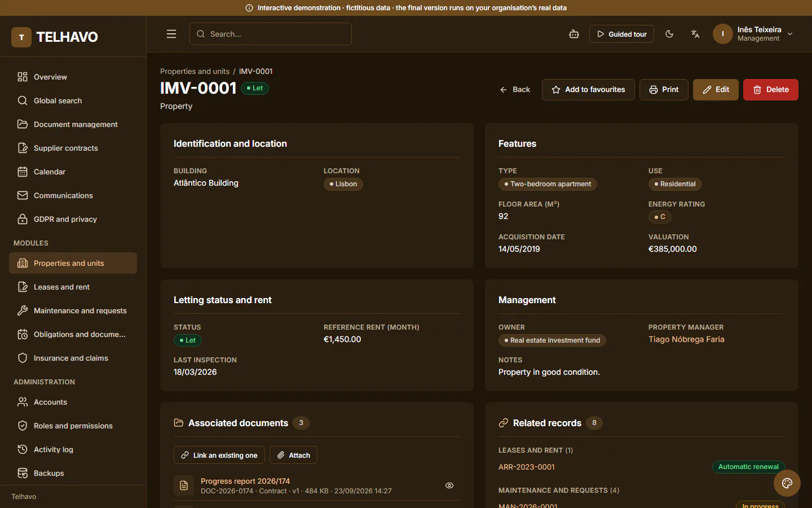
Task: Open Overview in the sidebar
Action: 73,77
